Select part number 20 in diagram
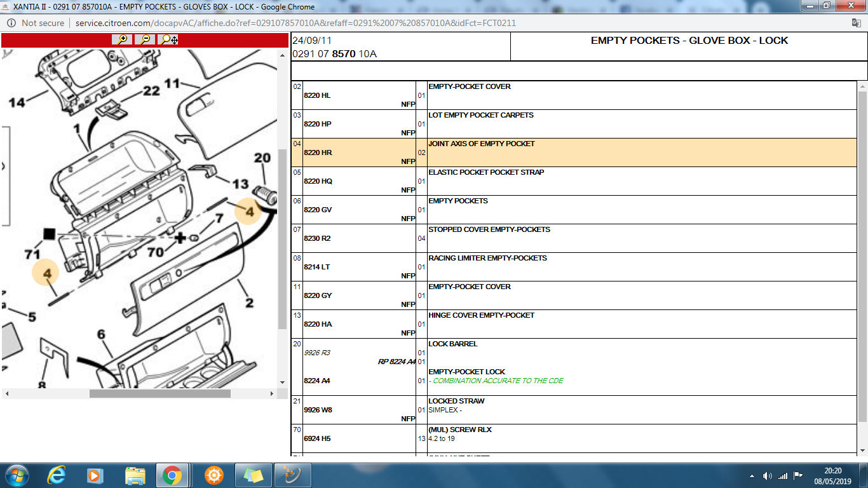This screenshot has height=488, width=868. click(x=262, y=158)
